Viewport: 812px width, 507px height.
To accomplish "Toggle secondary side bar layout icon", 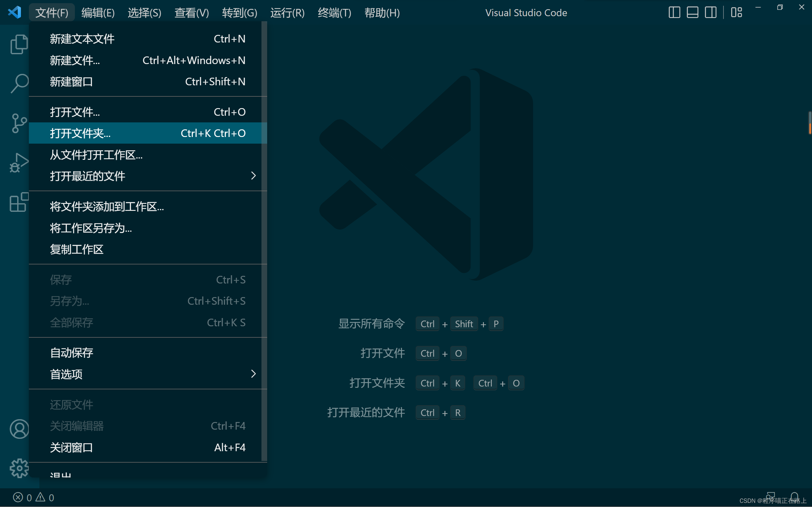I will [x=711, y=12].
